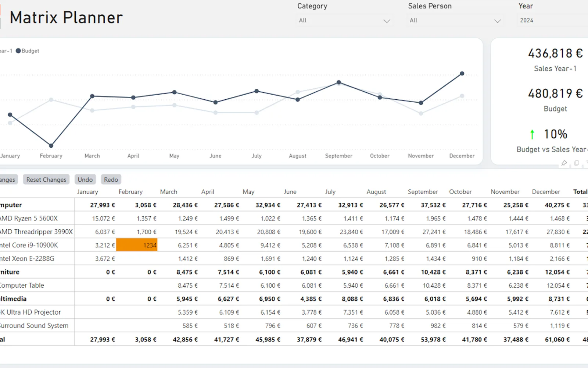588x368 pixels.
Task: Click the September Budget data point
Action: [339, 82]
